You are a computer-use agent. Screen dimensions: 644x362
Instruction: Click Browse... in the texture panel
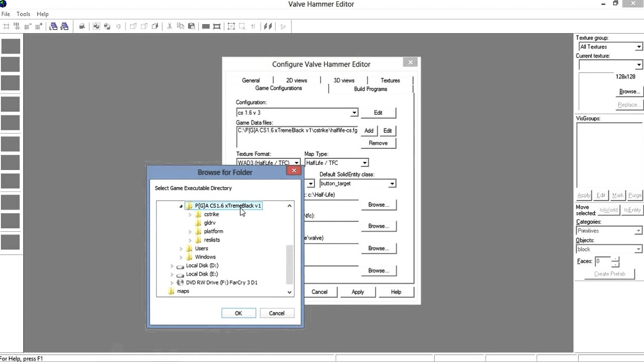tap(629, 92)
